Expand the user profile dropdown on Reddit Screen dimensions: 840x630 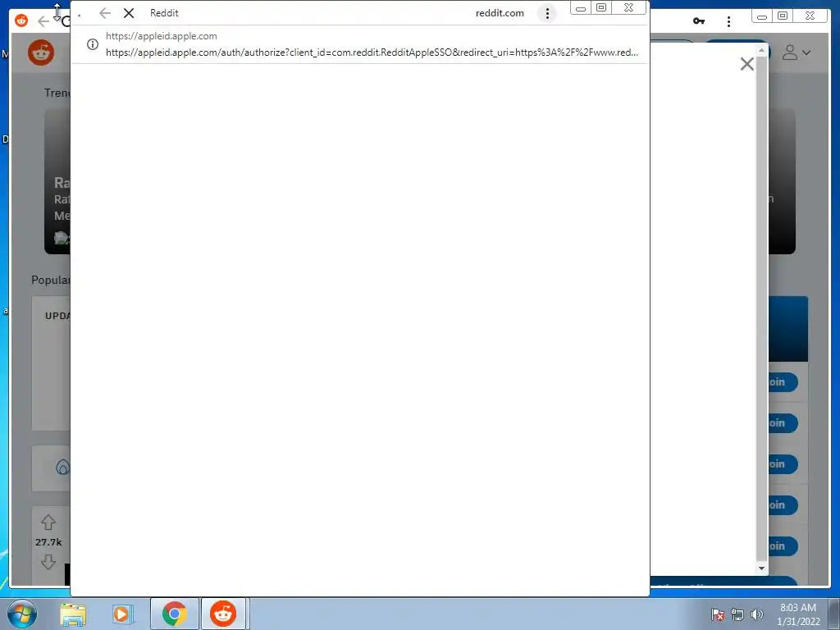(x=796, y=52)
